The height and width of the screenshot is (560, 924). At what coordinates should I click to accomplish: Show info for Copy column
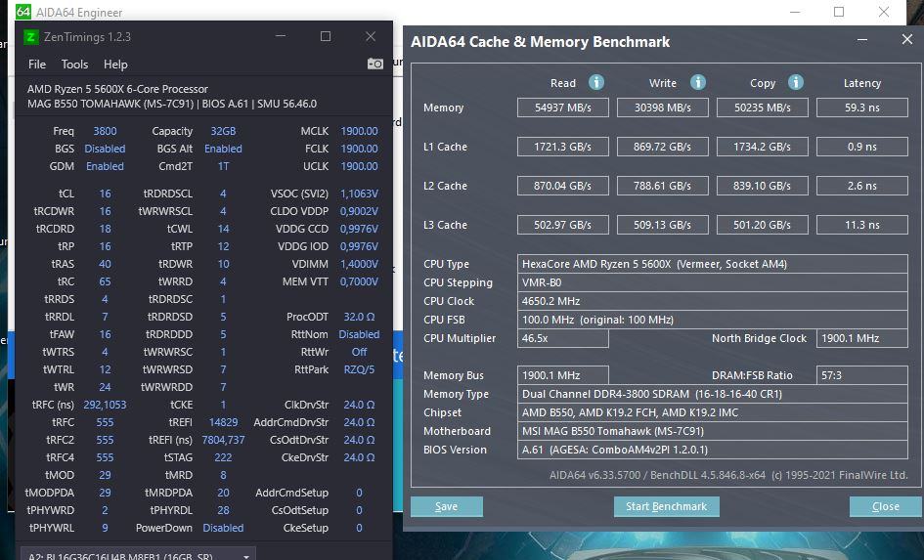[796, 82]
